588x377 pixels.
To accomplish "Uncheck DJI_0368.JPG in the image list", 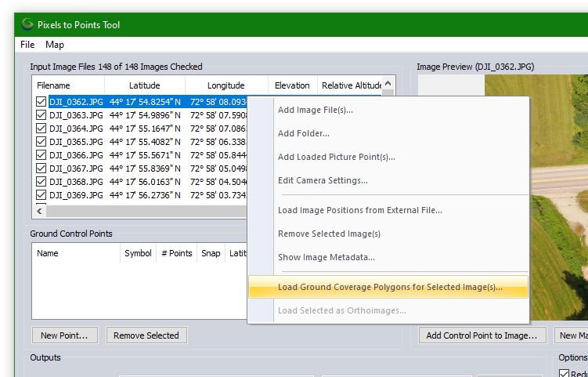I will [41, 182].
